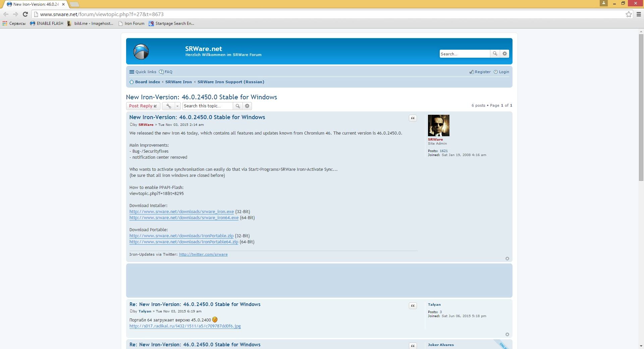
Task: Open bild.me Imagehost bookmark
Action: click(90, 23)
